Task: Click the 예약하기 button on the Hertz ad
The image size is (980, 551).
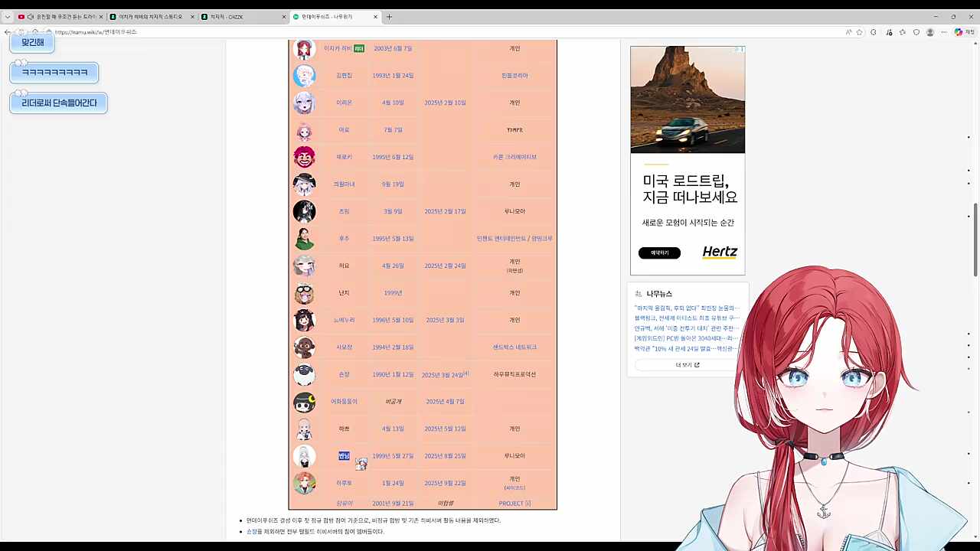Action: coord(659,253)
